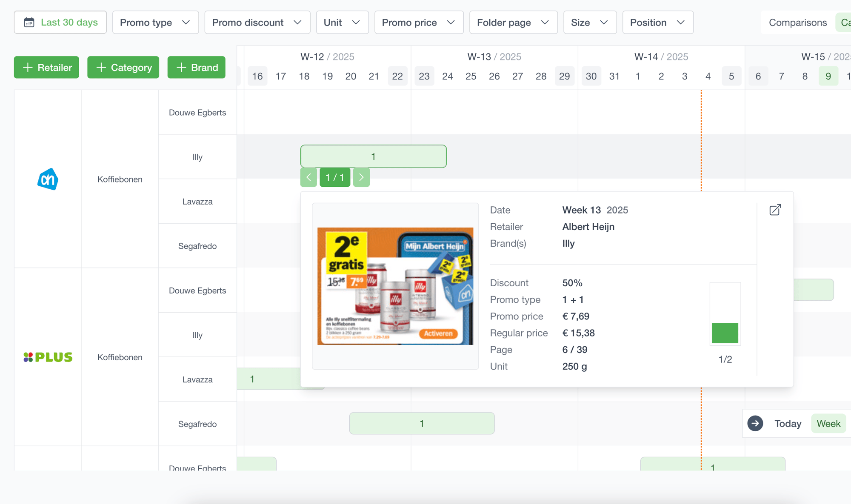Viewport: 851px width, 504px height.
Task: Click Lavazza brand row under Albert Heijn
Action: pyautogui.click(x=197, y=201)
